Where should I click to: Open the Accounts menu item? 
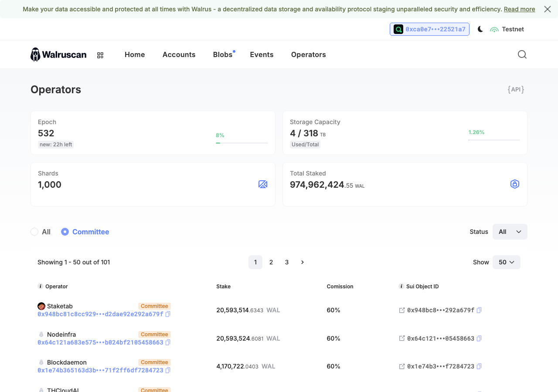click(x=179, y=54)
